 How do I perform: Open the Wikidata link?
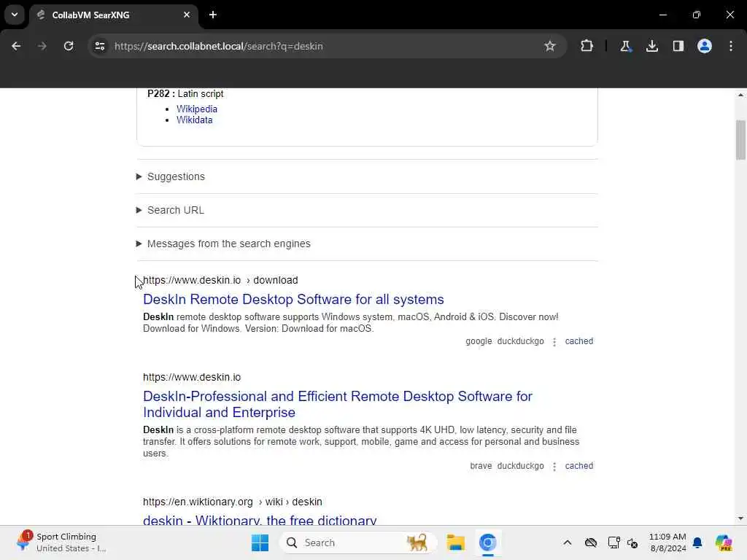(194, 120)
